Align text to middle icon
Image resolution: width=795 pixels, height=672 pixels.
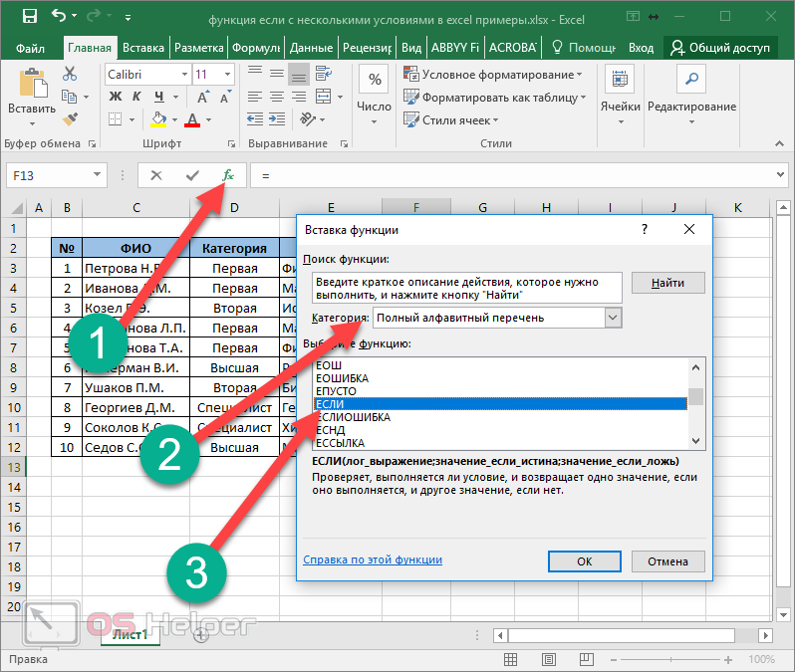coord(277,74)
